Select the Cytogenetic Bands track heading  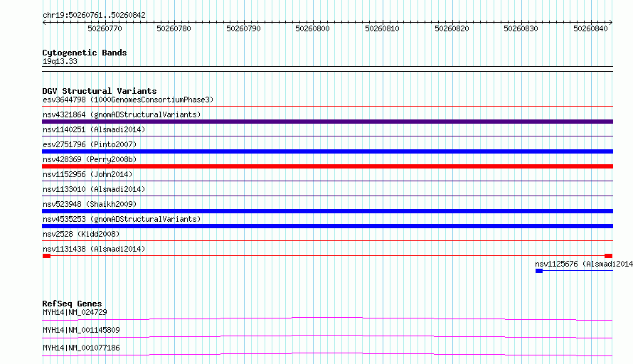(x=85, y=53)
